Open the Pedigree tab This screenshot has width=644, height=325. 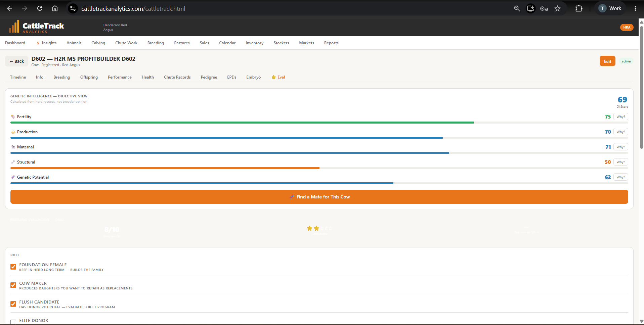209,77
